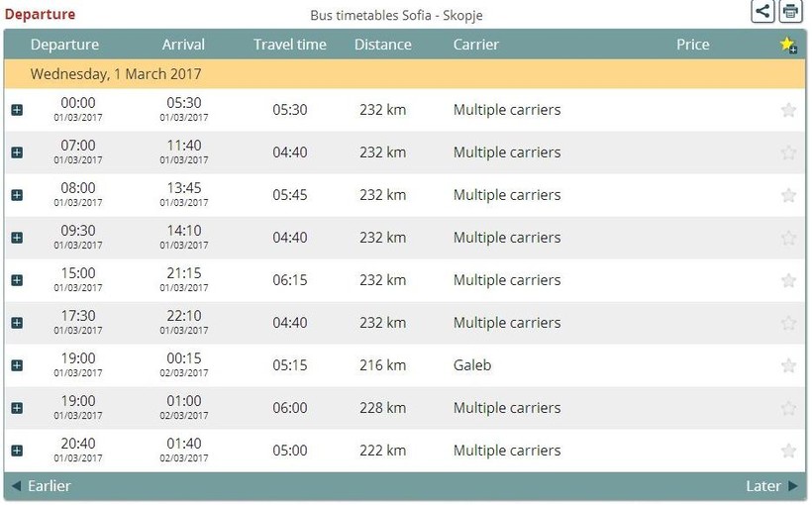The width and height of the screenshot is (812, 505).
Task: Show later departures
Action: [770, 486]
